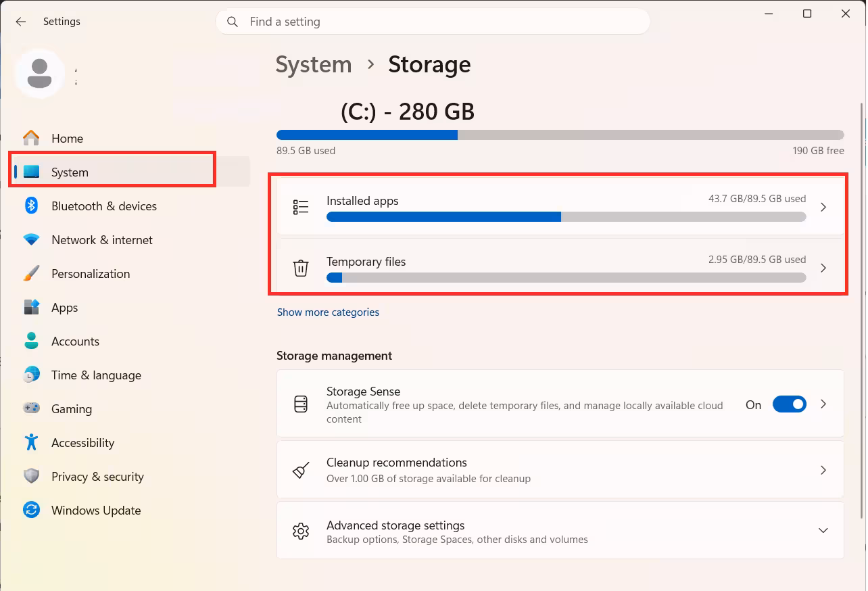Image resolution: width=868 pixels, height=591 pixels.
Task: Click the user profile avatar
Action: click(x=40, y=73)
